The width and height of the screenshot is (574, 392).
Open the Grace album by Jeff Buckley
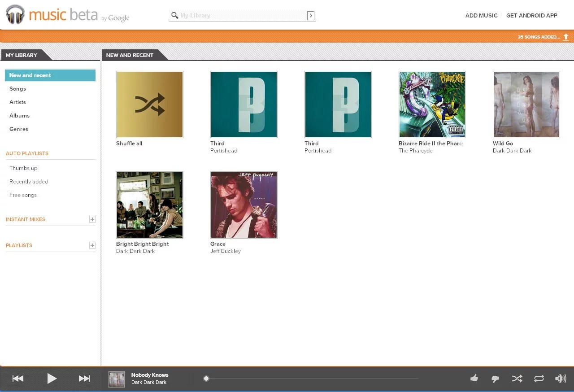tap(244, 205)
